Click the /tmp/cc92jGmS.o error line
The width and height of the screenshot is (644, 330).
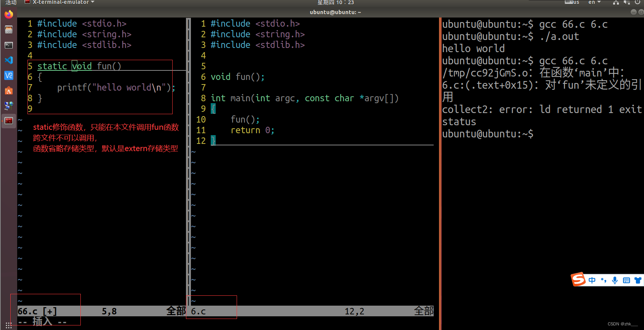533,72
